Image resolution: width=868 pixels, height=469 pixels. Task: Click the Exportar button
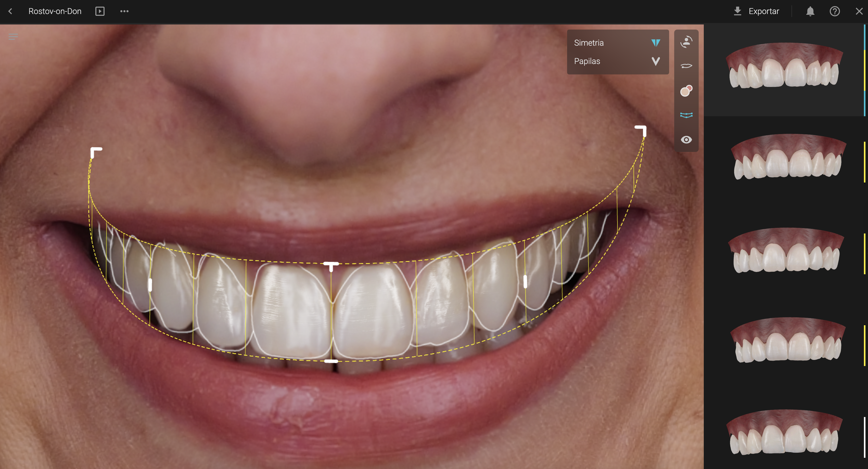point(757,11)
